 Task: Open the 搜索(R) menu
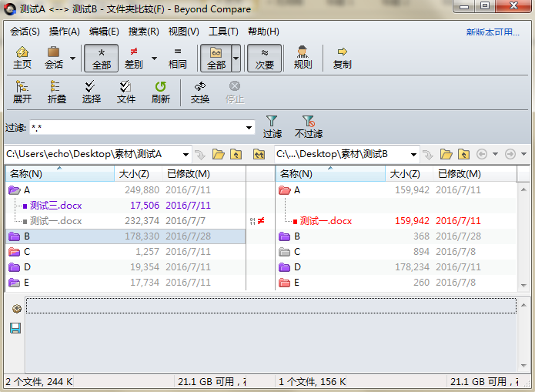(144, 32)
